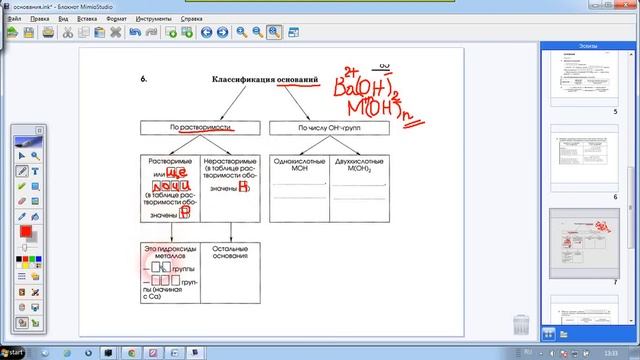Click the Windows start button
This screenshot has height=360, width=640.
click(x=12, y=352)
